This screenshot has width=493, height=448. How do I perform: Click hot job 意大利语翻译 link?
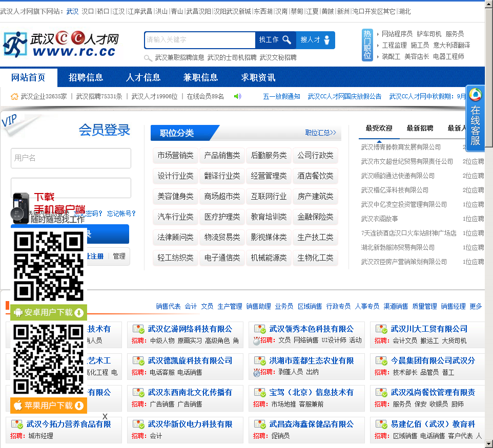click(x=451, y=45)
